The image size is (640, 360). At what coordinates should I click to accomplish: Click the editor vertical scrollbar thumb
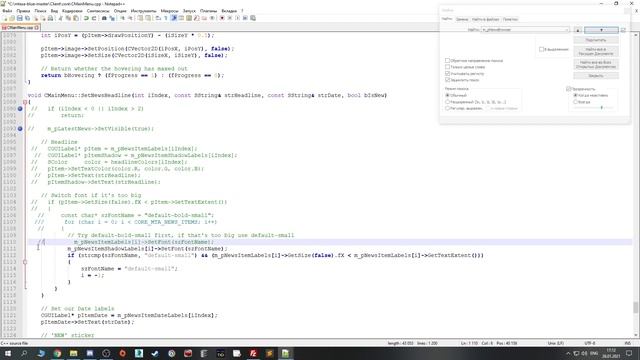point(636,307)
